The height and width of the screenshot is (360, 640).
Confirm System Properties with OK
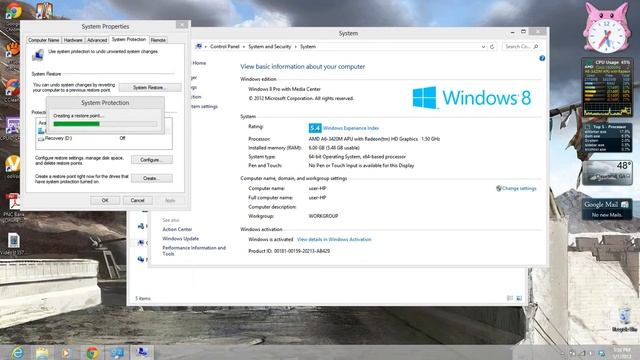(x=105, y=200)
